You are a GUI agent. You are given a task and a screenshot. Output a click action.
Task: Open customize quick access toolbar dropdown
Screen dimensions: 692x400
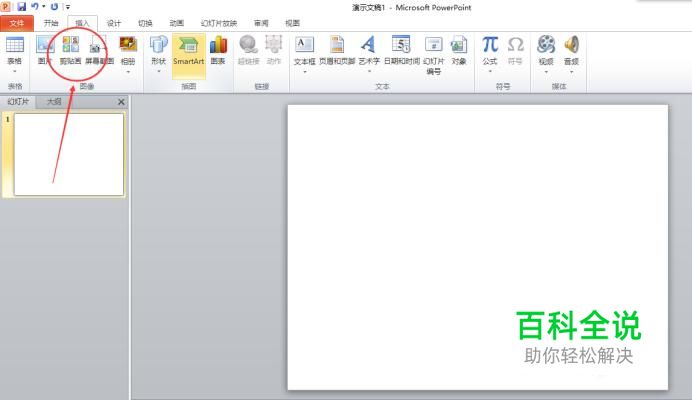point(68,7)
